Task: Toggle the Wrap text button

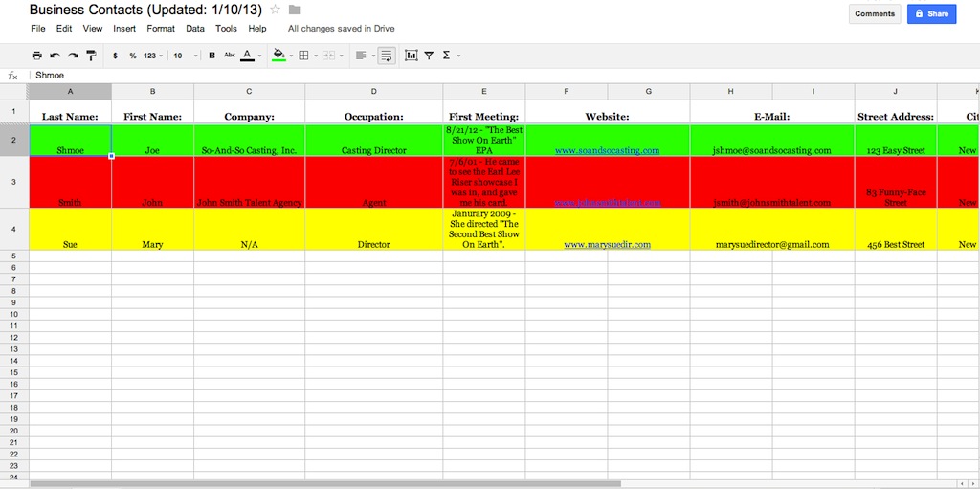Action: [x=386, y=56]
